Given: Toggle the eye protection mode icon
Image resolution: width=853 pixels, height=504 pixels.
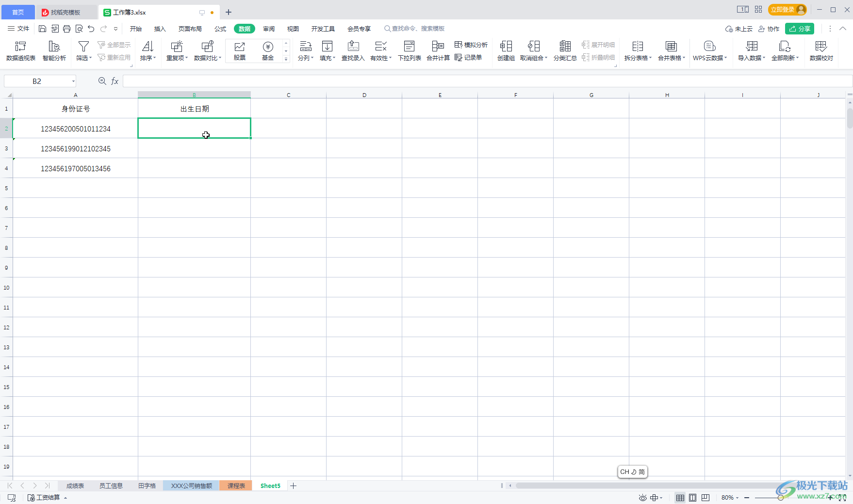Looking at the screenshot, I should tap(642, 498).
